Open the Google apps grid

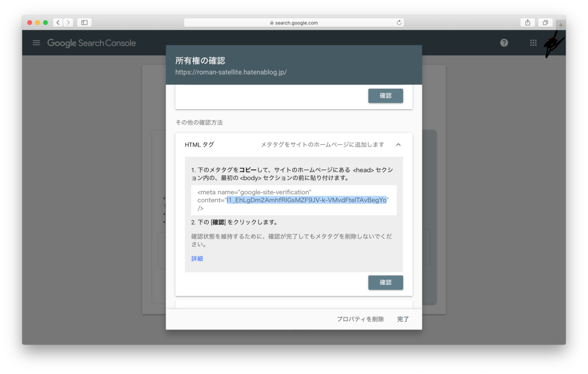tap(534, 43)
